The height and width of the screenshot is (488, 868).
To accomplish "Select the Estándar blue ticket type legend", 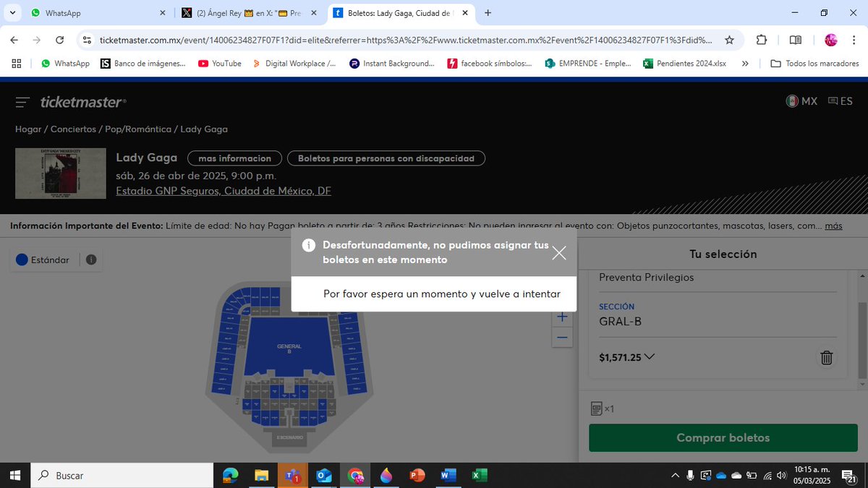I will (43, 260).
